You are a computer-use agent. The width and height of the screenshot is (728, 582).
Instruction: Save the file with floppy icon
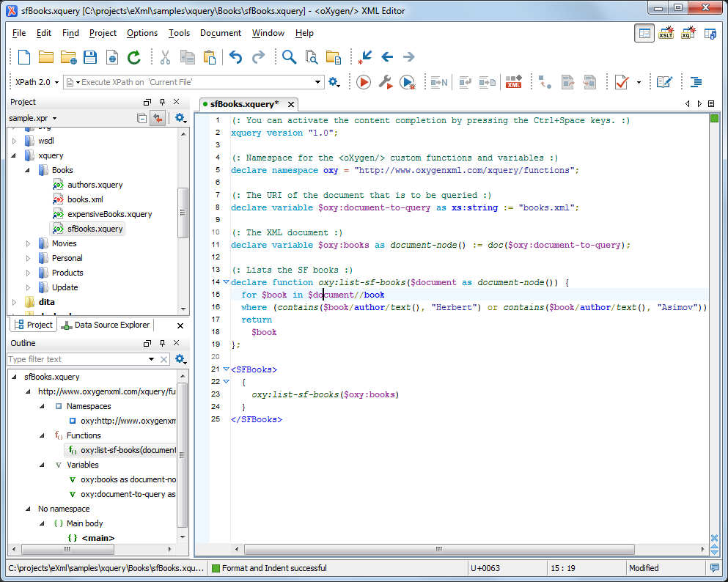(x=90, y=57)
